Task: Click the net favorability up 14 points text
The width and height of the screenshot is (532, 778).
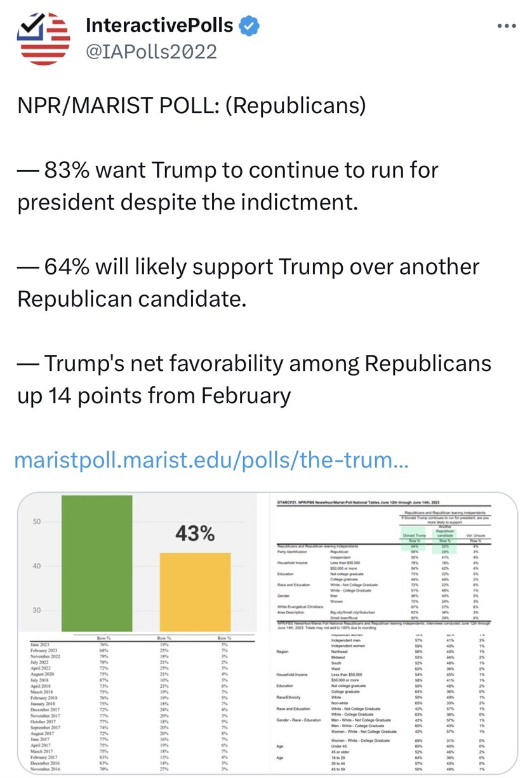Action: [x=254, y=380]
